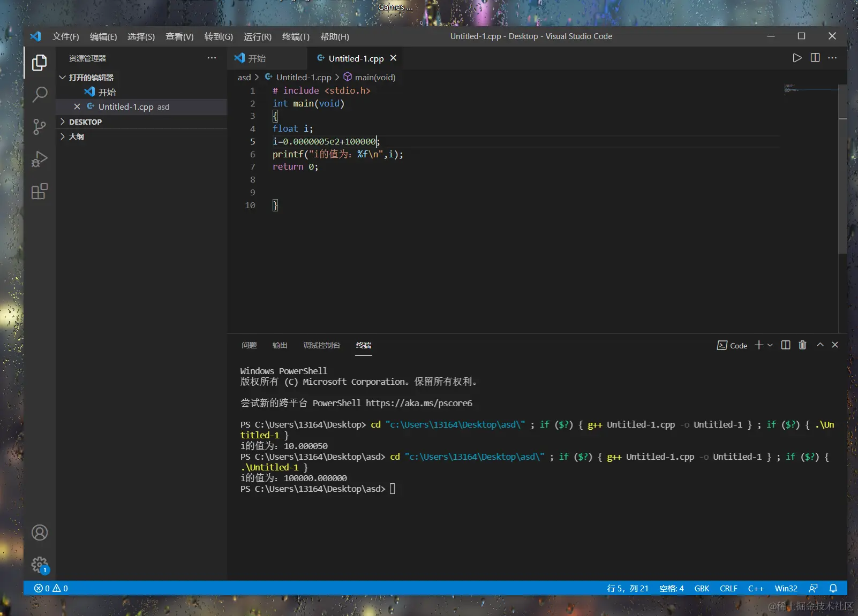This screenshot has height=616, width=858.
Task: Go to line and column indicator
Action: (x=628, y=588)
